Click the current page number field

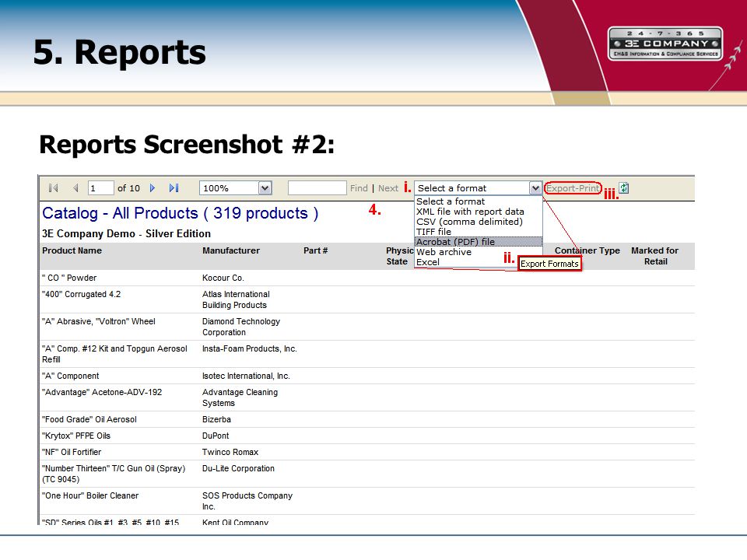(x=100, y=188)
